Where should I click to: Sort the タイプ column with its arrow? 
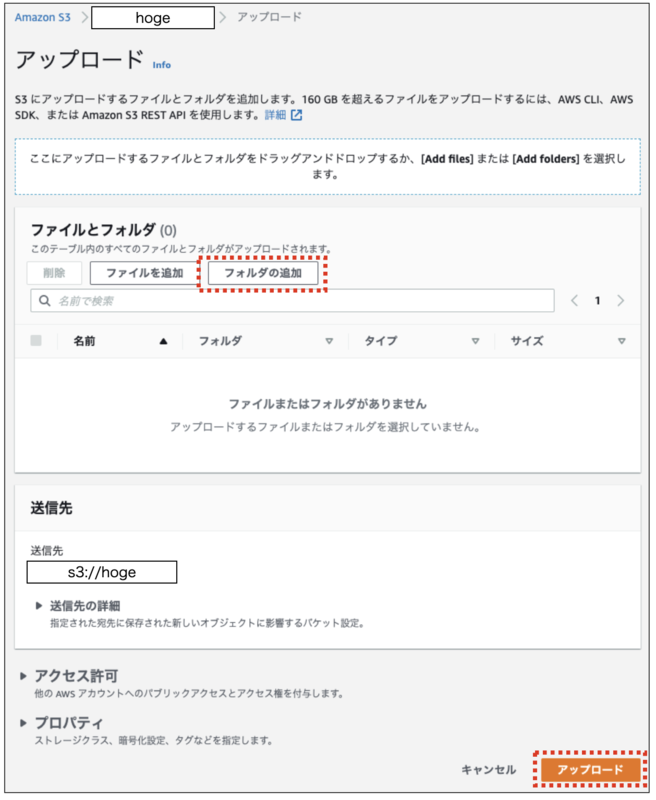pos(475,341)
